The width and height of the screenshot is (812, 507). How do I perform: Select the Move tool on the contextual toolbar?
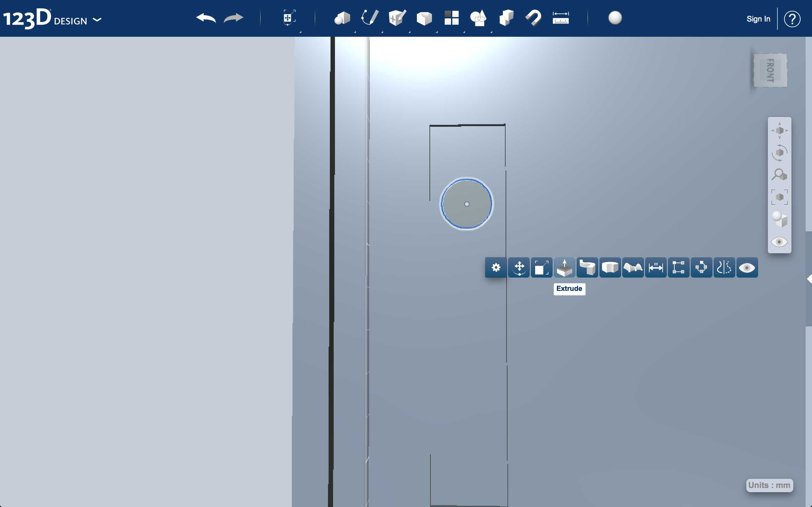pyautogui.click(x=518, y=267)
